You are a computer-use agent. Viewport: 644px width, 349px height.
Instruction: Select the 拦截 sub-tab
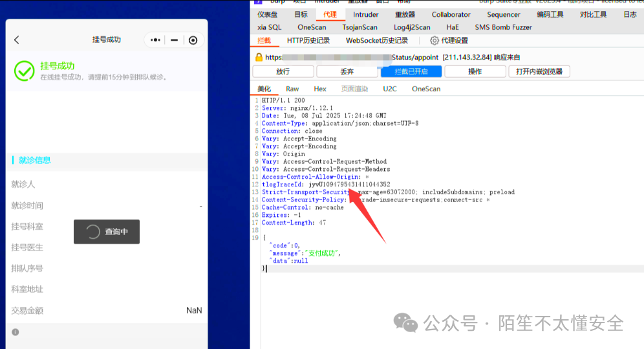[x=264, y=40]
